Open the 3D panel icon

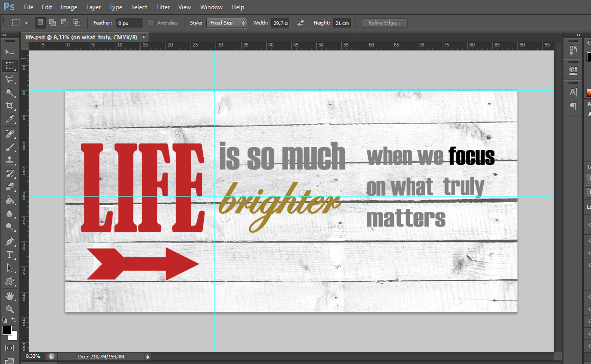click(x=573, y=70)
